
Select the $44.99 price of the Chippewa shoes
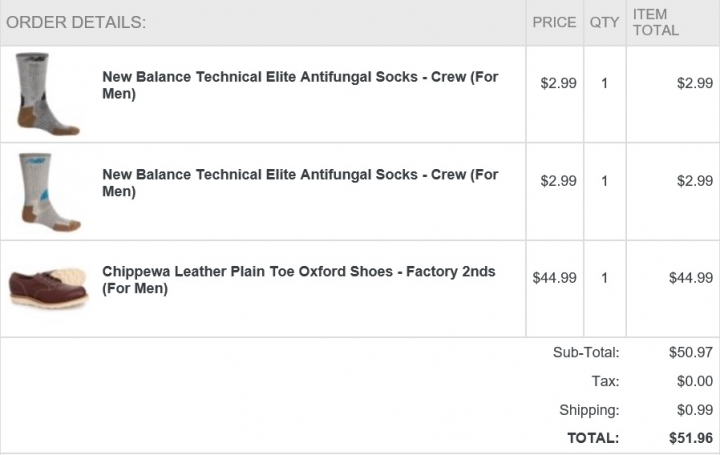click(x=554, y=278)
